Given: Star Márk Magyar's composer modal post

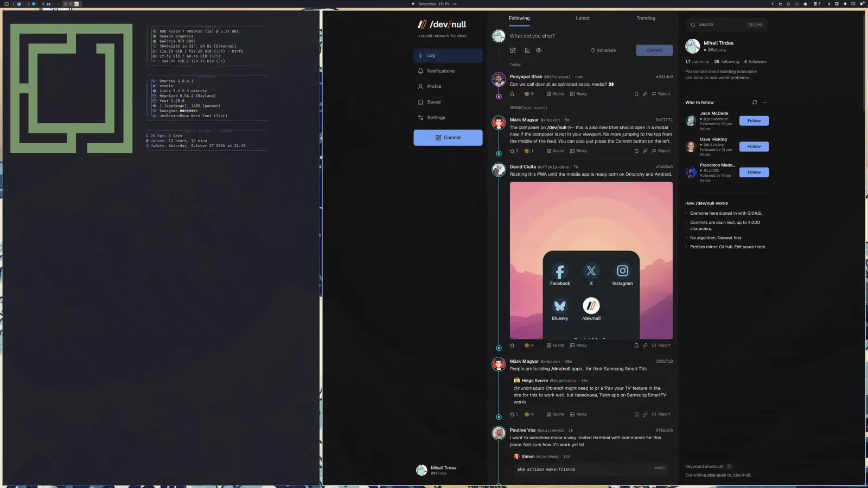Looking at the screenshot, I should point(514,151).
